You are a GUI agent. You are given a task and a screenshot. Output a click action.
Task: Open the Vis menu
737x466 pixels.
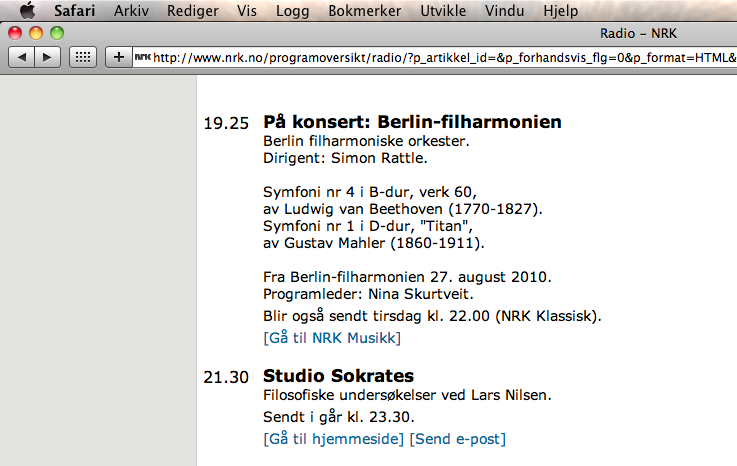click(x=247, y=10)
